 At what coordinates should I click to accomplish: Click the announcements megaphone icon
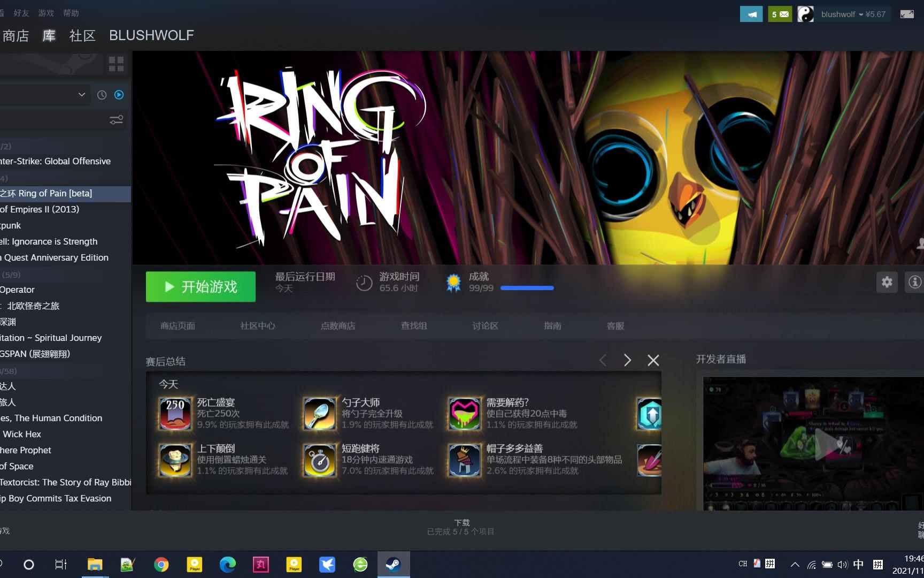click(751, 14)
